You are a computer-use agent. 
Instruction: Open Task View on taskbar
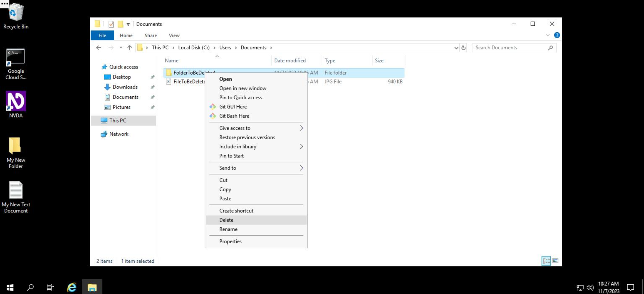[50, 287]
